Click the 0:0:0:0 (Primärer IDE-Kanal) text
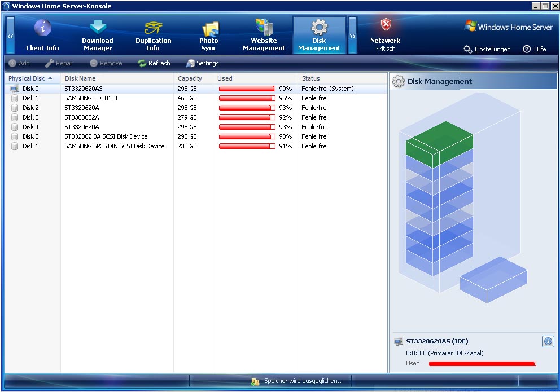This screenshot has height=392, width=560. click(x=445, y=353)
